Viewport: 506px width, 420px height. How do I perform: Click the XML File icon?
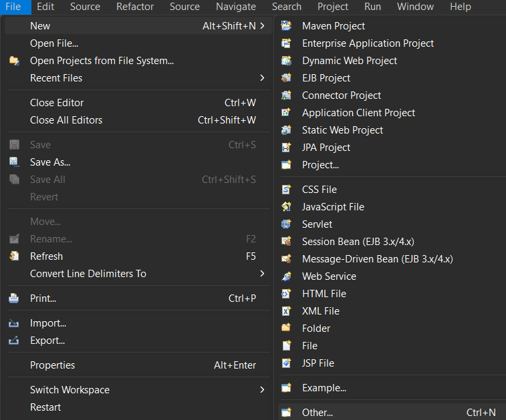pos(287,311)
